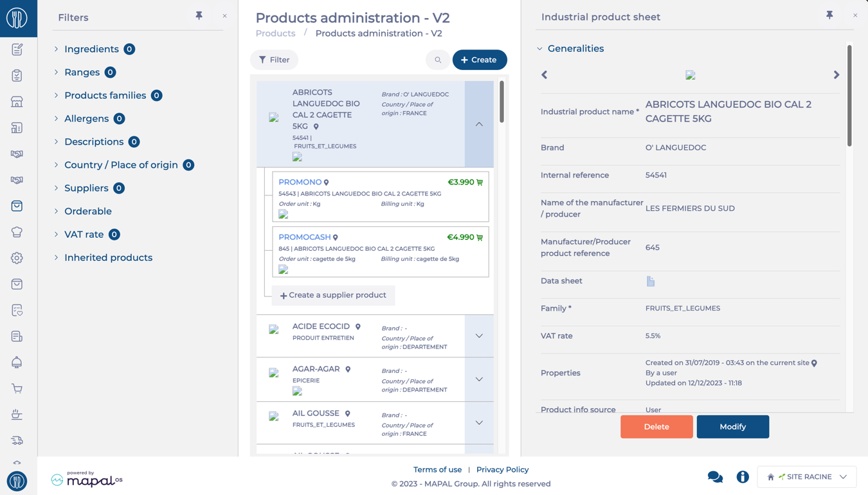Click the cart icon next to €3.990
Image resolution: width=868 pixels, height=495 pixels.
click(480, 183)
